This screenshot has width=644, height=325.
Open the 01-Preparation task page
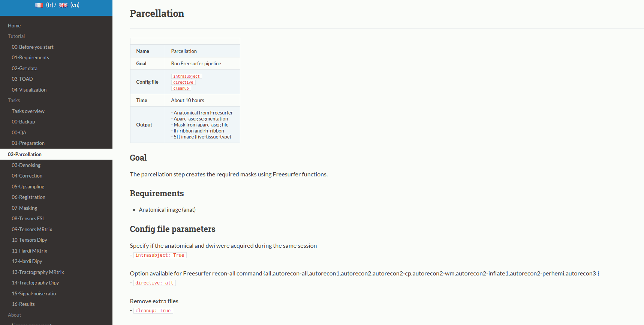[28, 143]
